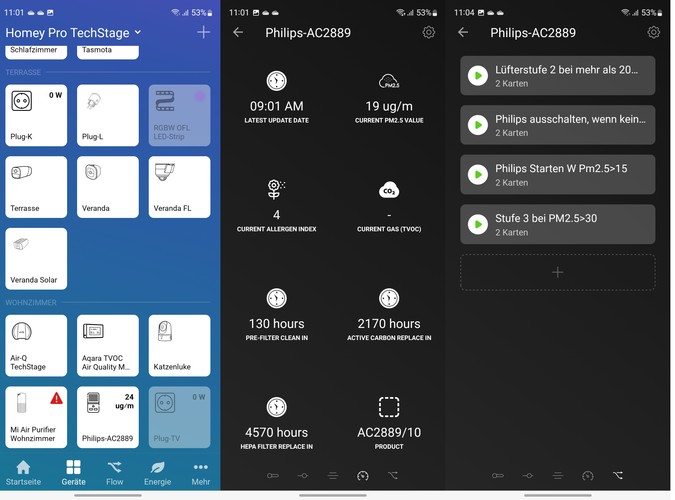Click the 19 ug/m PM2.5 value
The image size is (675, 500).
(x=389, y=106)
